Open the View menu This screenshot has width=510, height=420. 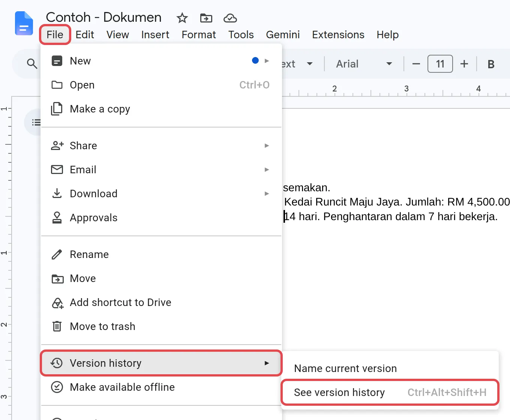[118, 34]
